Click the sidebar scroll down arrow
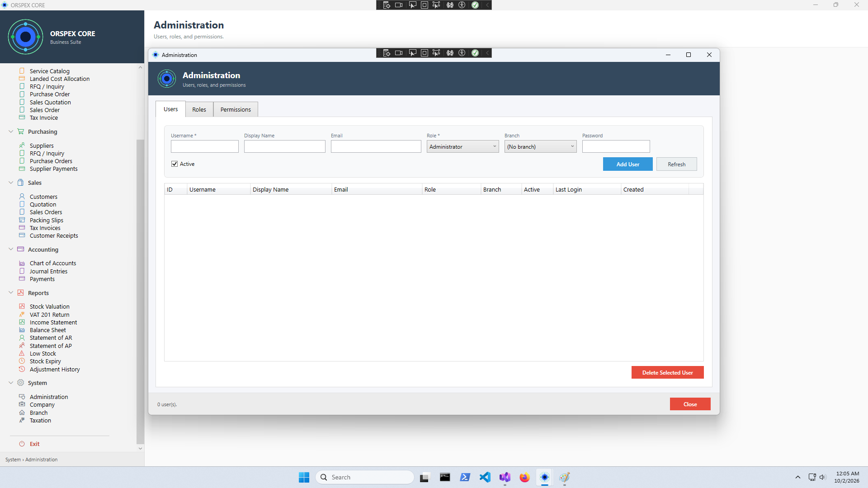The width and height of the screenshot is (868, 488). 140,448
